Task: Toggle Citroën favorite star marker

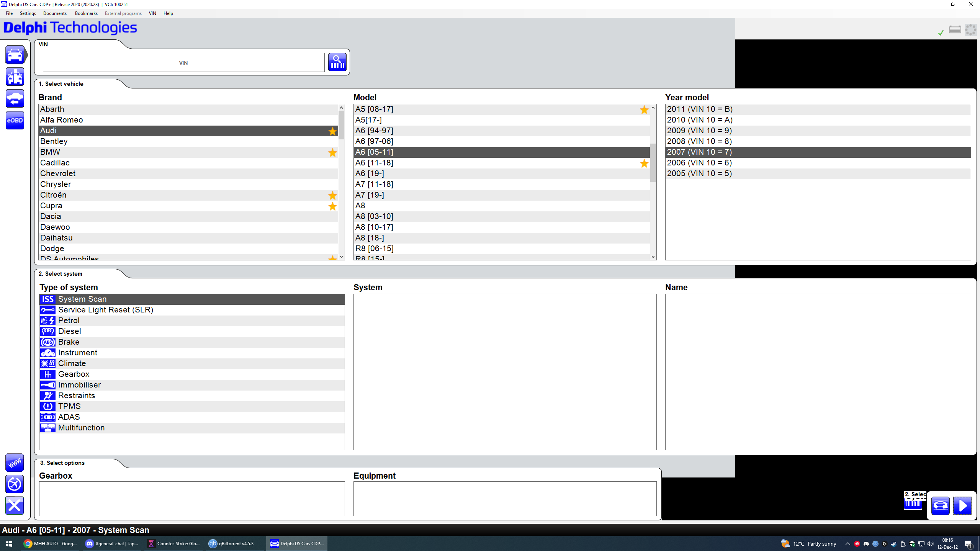Action: pyautogui.click(x=332, y=195)
